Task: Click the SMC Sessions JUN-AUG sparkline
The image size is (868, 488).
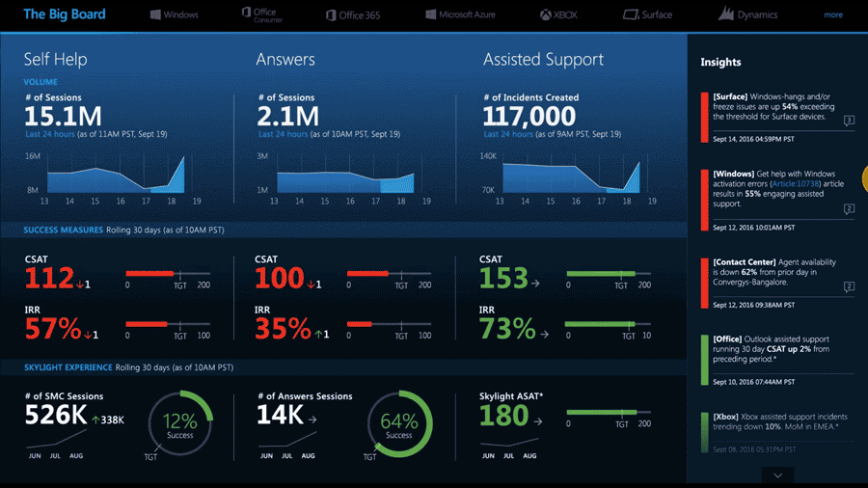Action: point(56,439)
